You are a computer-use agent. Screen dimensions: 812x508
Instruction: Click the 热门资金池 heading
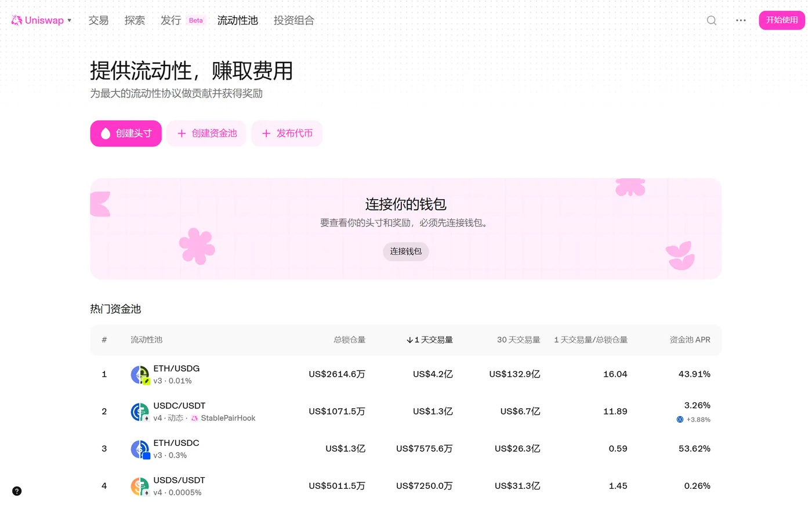115,309
